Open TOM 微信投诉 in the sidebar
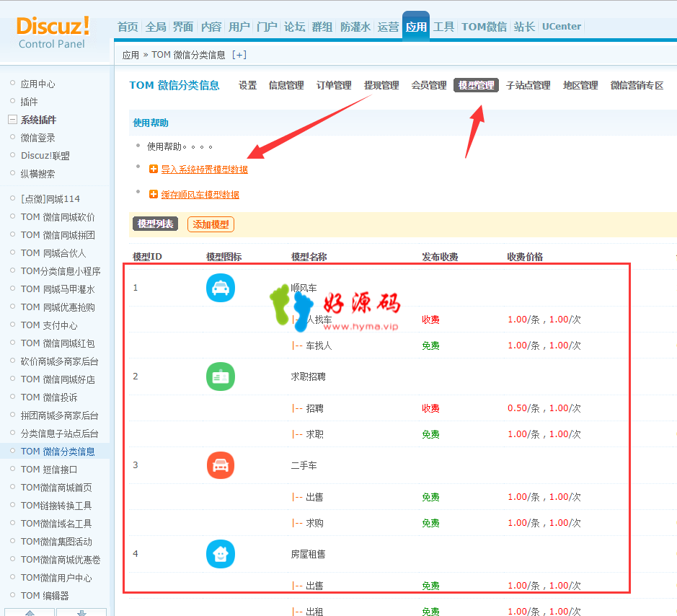677x616 pixels. [49, 397]
